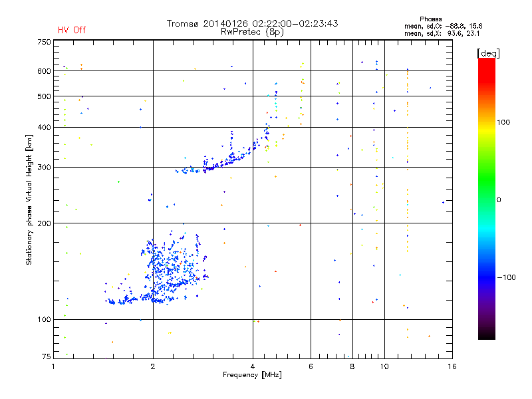Click the y-axis tick label '75'
Image resolution: width=532 pixels, height=399 pixels.
(46, 356)
